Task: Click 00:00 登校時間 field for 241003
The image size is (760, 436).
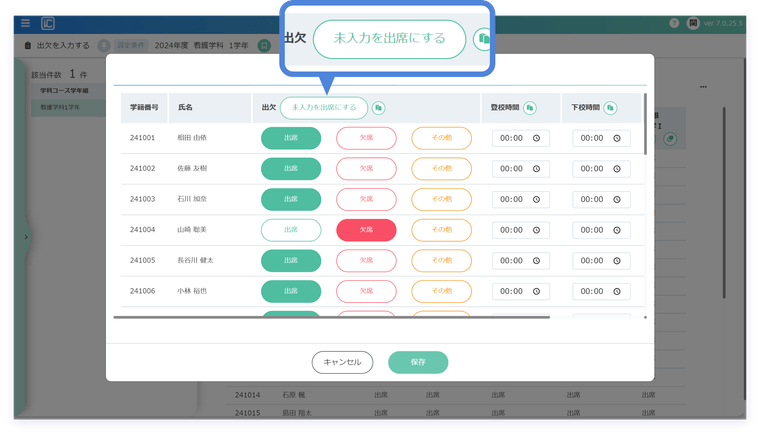Action: (x=521, y=199)
